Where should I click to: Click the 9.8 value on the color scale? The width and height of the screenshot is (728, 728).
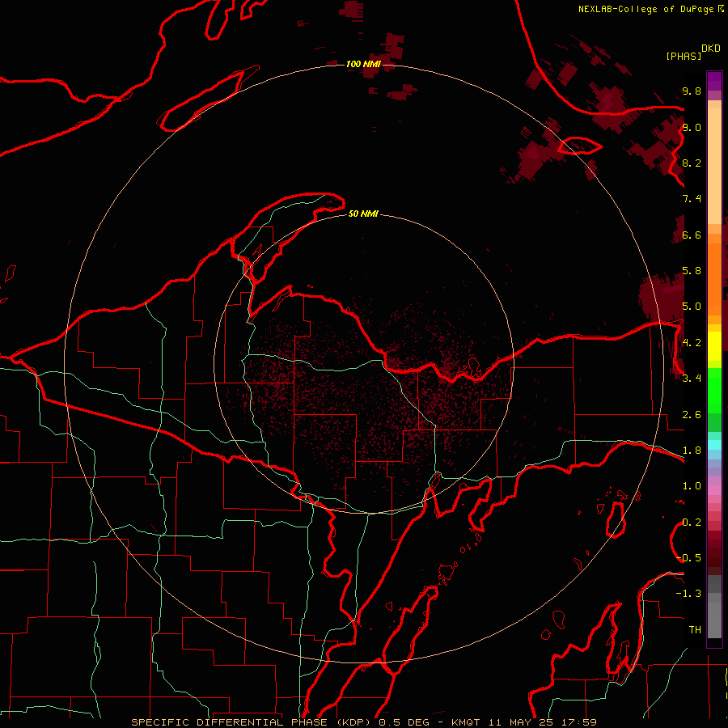click(692, 91)
